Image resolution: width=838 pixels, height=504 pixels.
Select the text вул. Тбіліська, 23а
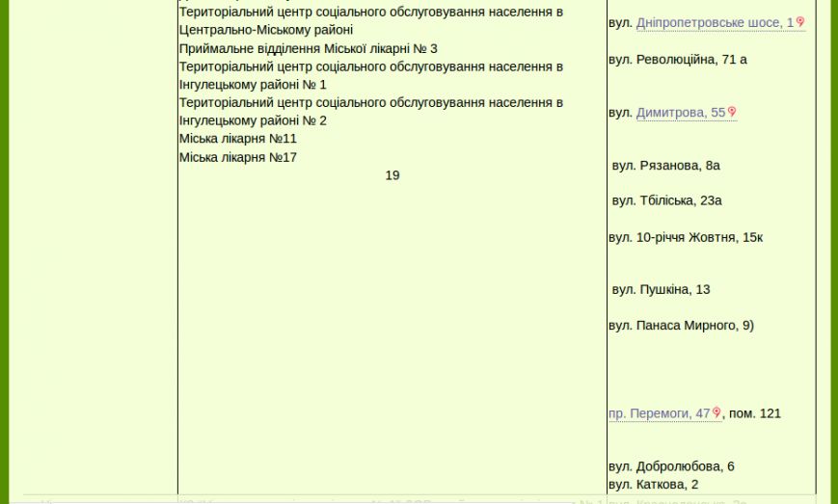coord(667,200)
